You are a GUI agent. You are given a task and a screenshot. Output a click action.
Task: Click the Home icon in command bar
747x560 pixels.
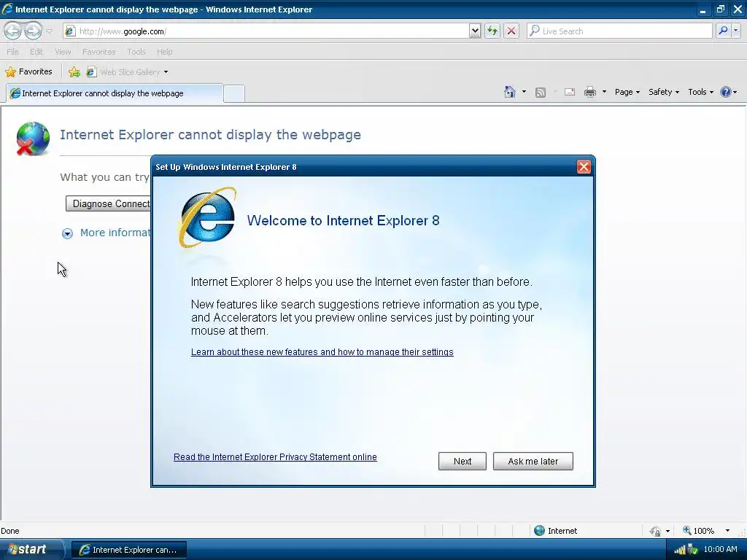click(510, 92)
